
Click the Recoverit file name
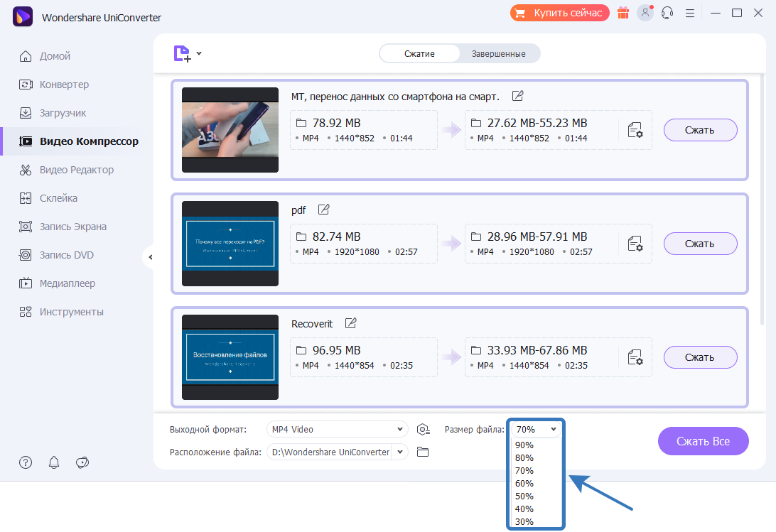(x=312, y=324)
